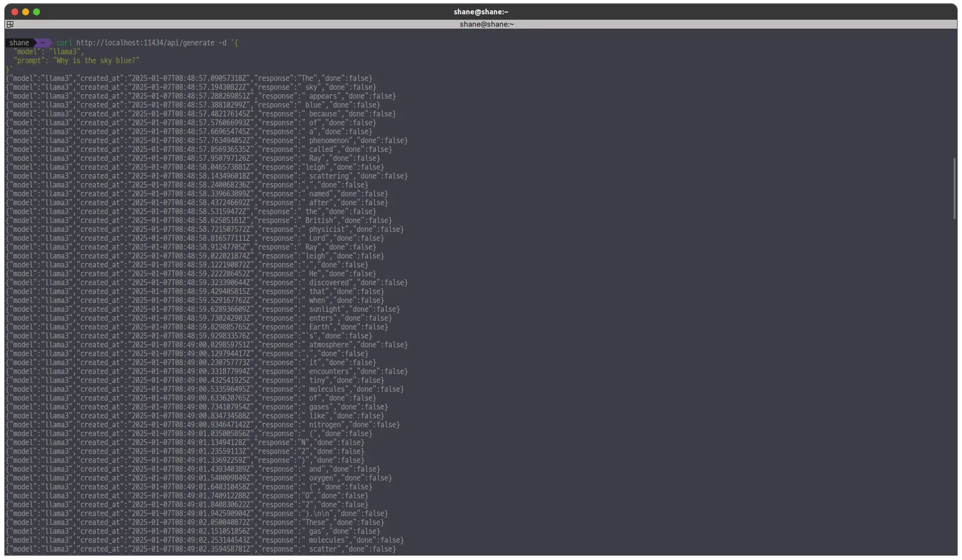Close the terminal window with red button
The image size is (962, 560).
15,12
